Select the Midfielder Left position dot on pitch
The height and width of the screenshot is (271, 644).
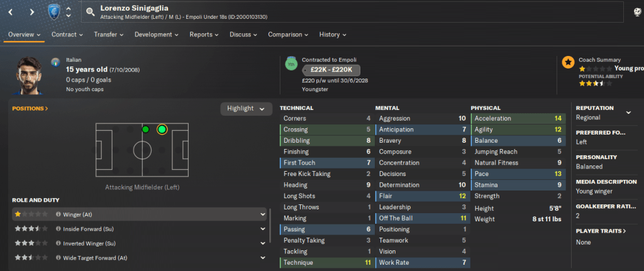coord(146,130)
